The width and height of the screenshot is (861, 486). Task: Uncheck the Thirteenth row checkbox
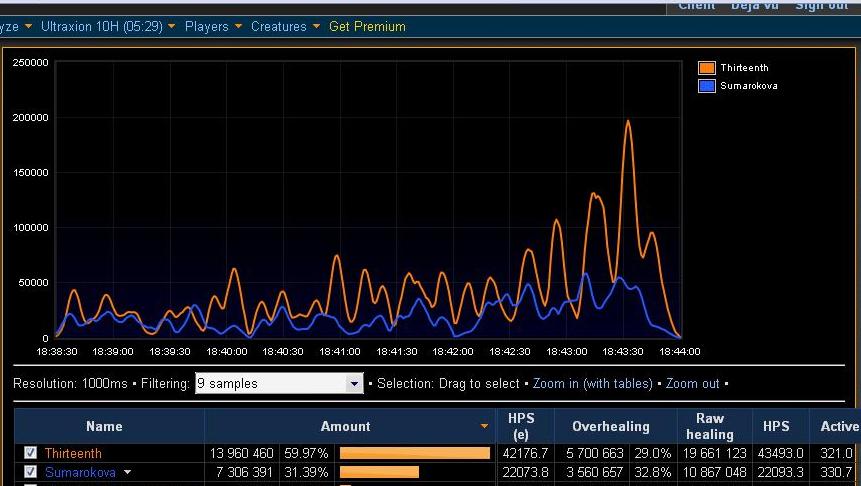tap(30, 453)
